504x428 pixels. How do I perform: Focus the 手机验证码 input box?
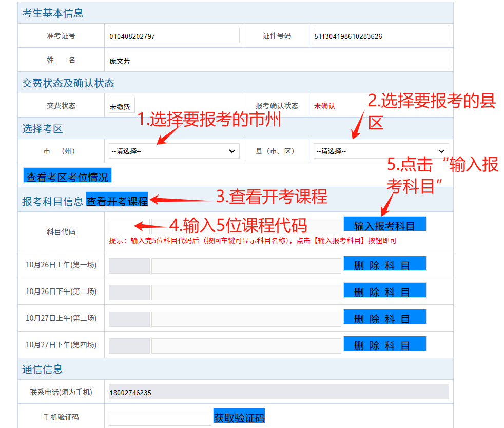pyautogui.click(x=160, y=418)
